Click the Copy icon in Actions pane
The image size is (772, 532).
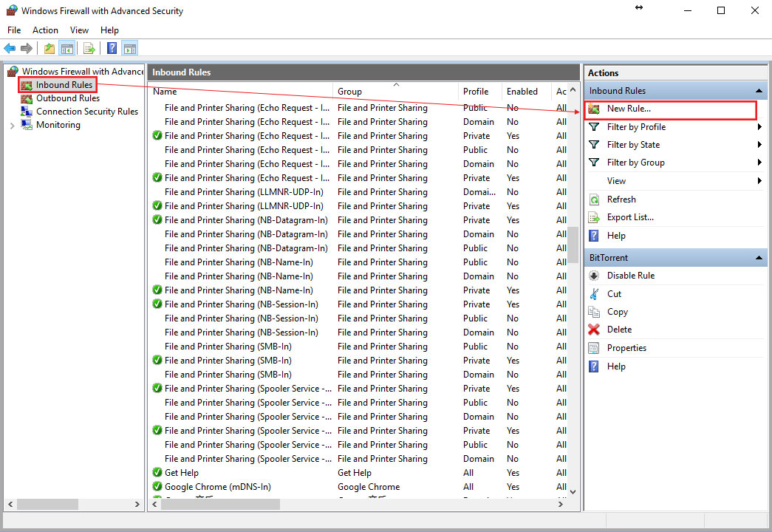pyautogui.click(x=594, y=312)
